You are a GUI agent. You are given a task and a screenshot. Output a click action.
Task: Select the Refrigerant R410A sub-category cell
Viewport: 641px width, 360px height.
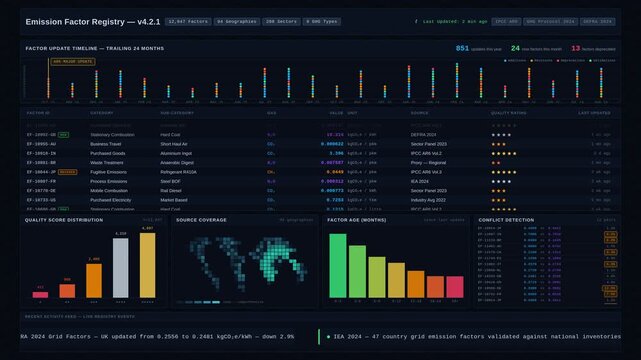pyautogui.click(x=178, y=172)
